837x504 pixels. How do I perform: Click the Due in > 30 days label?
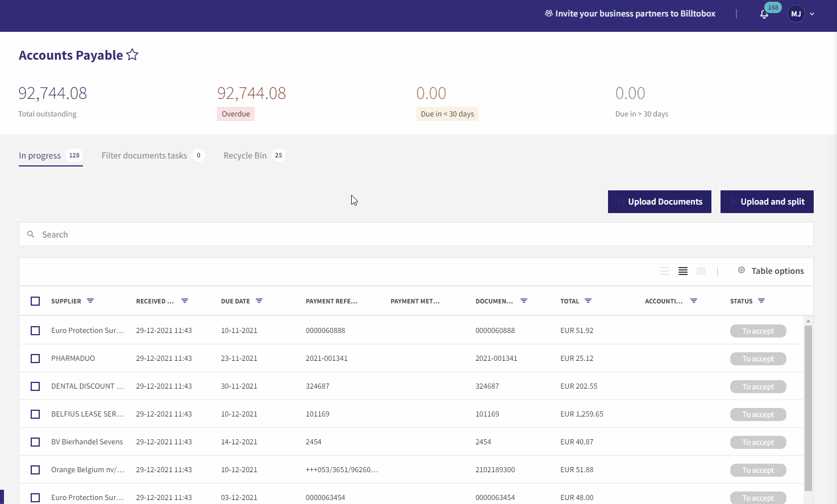tap(642, 114)
